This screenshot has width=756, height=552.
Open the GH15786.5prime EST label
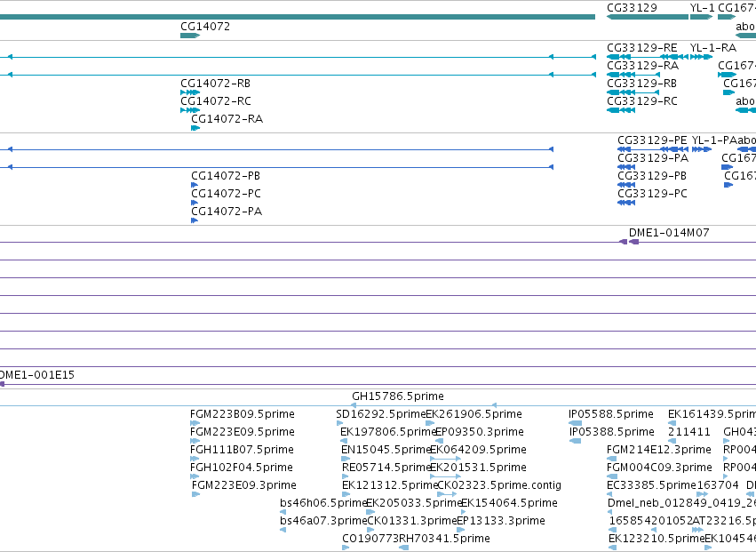[x=398, y=396]
